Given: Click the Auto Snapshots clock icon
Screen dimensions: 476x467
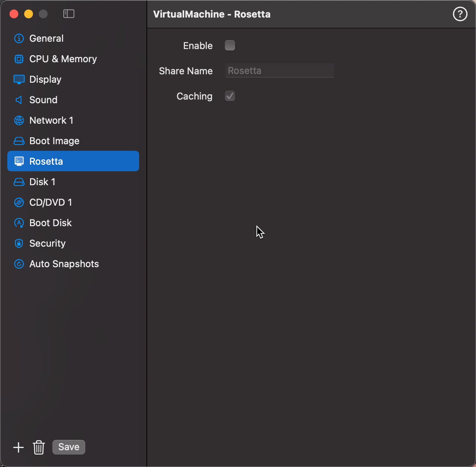Looking at the screenshot, I should click(19, 264).
